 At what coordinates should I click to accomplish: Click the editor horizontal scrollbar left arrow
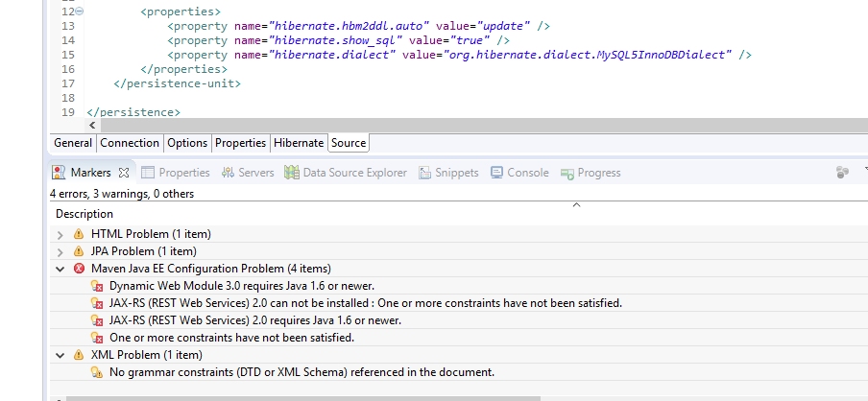click(x=92, y=126)
